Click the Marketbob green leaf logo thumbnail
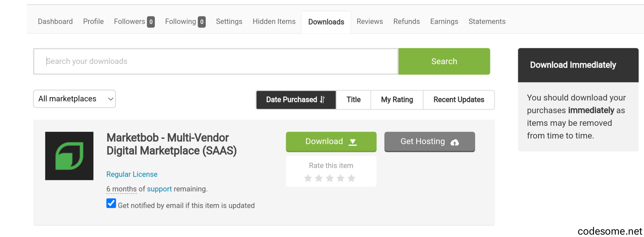Viewport: 644px width, 237px height. pos(69,156)
